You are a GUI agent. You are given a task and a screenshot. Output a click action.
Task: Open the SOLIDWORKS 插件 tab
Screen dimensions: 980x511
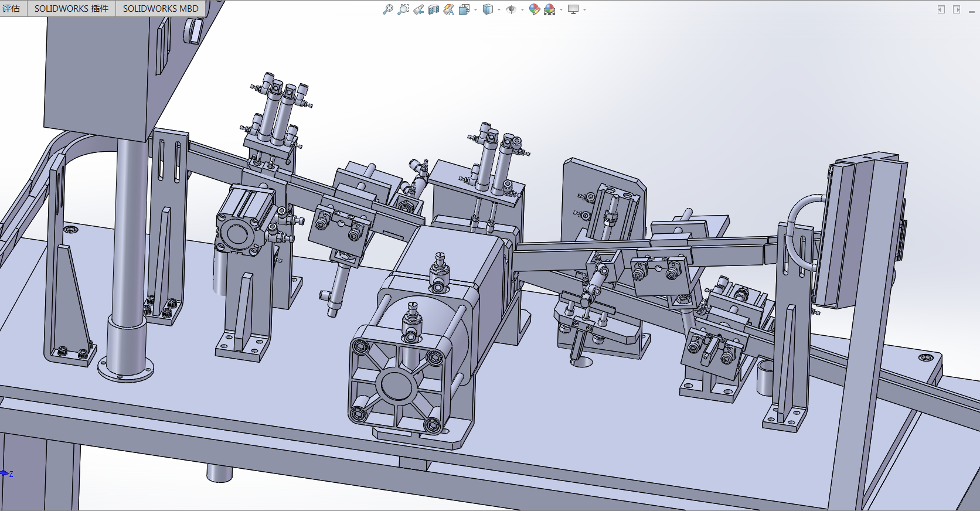pyautogui.click(x=72, y=9)
